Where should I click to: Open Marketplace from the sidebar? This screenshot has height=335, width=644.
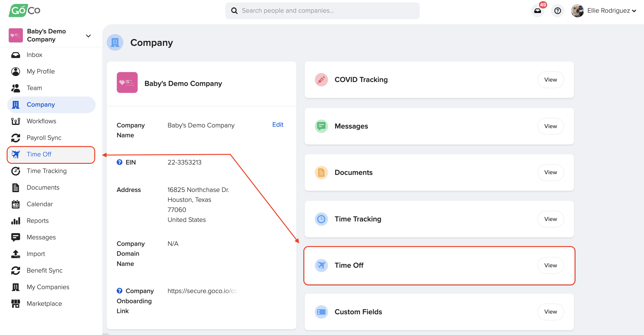click(44, 303)
